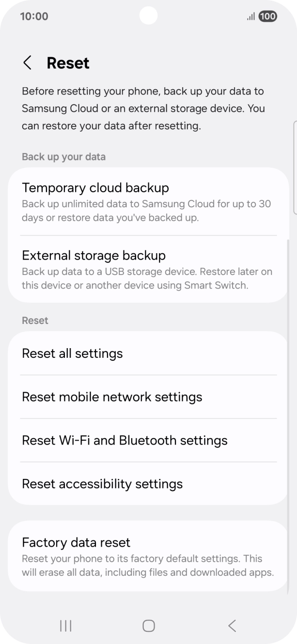
Task: Tap the backup advisory text paragraph
Action: [143, 108]
